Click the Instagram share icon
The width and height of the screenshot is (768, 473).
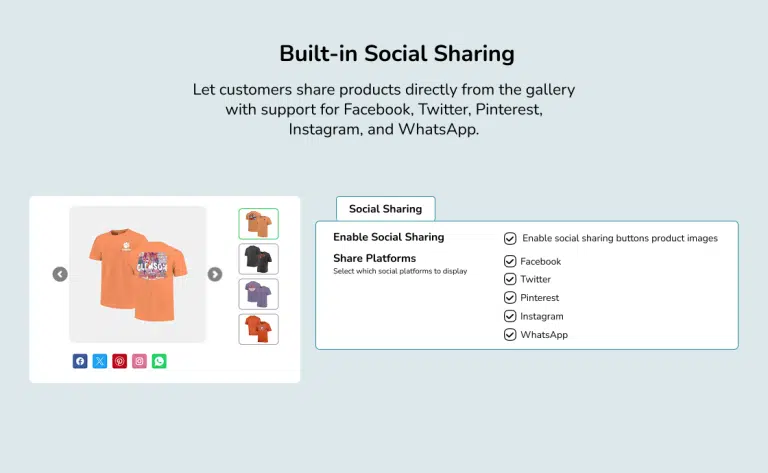pos(140,361)
